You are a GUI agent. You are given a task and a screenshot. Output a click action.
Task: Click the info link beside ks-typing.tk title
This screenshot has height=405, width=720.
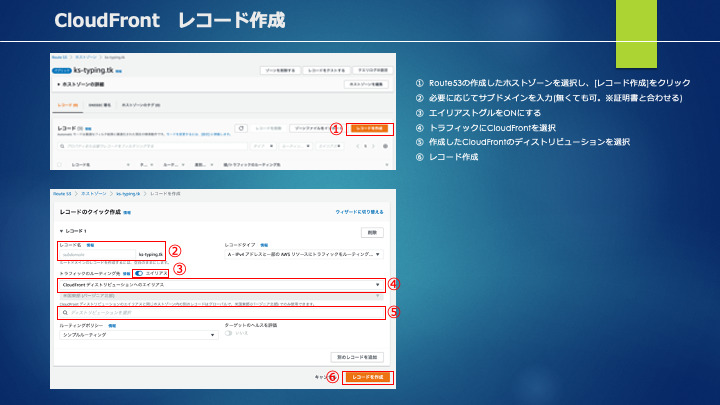pos(118,71)
